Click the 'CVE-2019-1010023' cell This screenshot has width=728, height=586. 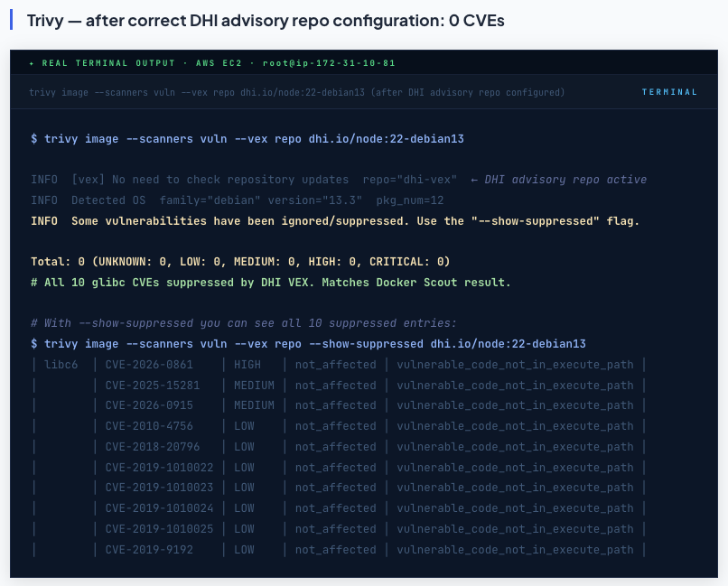(159, 488)
